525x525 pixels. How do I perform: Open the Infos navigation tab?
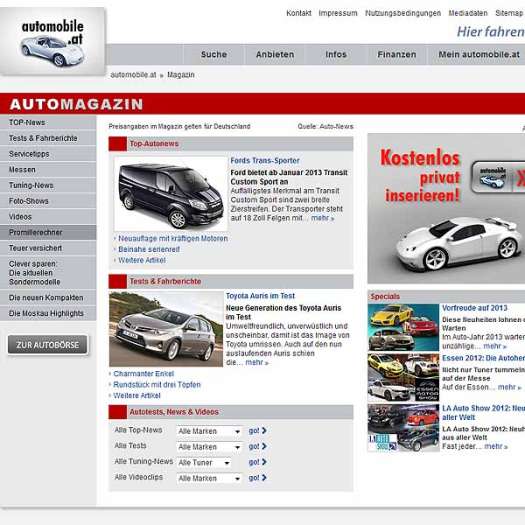[336, 54]
